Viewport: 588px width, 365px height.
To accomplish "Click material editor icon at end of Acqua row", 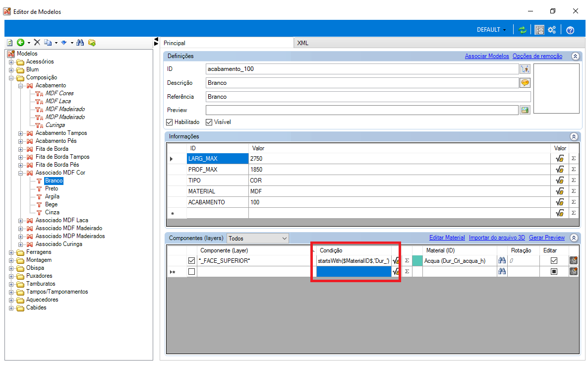I will 574,261.
